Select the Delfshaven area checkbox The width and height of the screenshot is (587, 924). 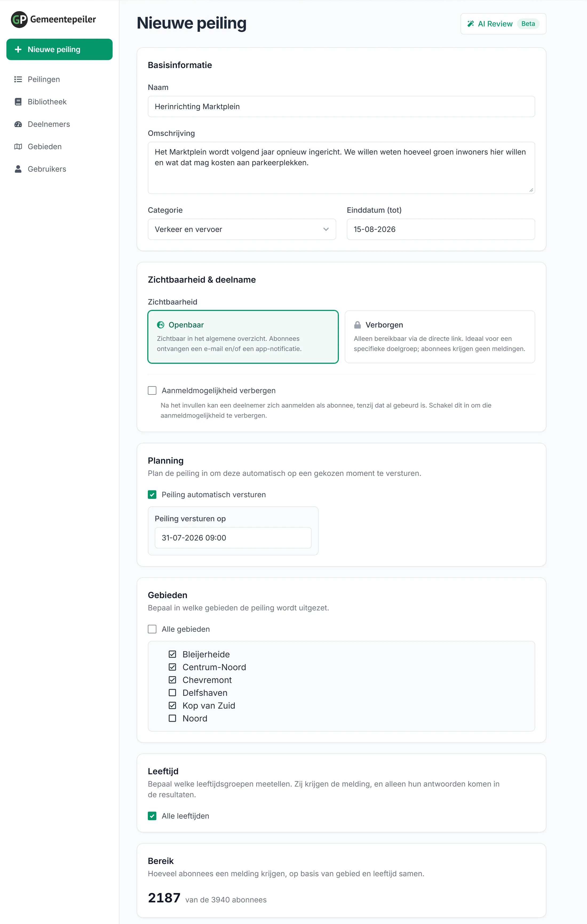point(173,693)
